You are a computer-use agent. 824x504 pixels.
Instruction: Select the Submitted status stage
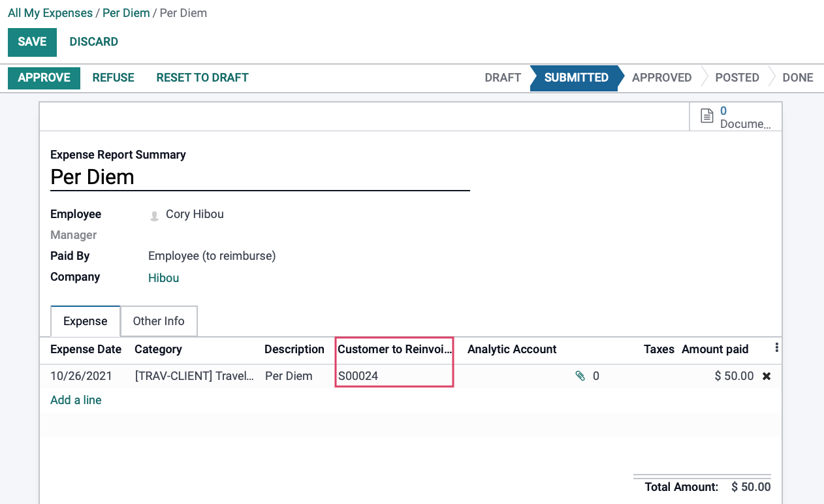click(x=576, y=78)
